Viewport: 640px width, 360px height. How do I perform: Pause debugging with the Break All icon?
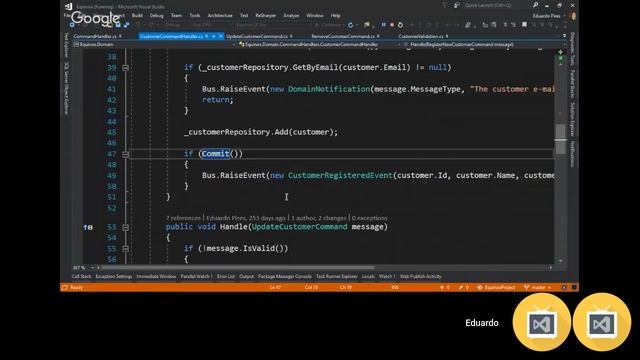pos(383,25)
